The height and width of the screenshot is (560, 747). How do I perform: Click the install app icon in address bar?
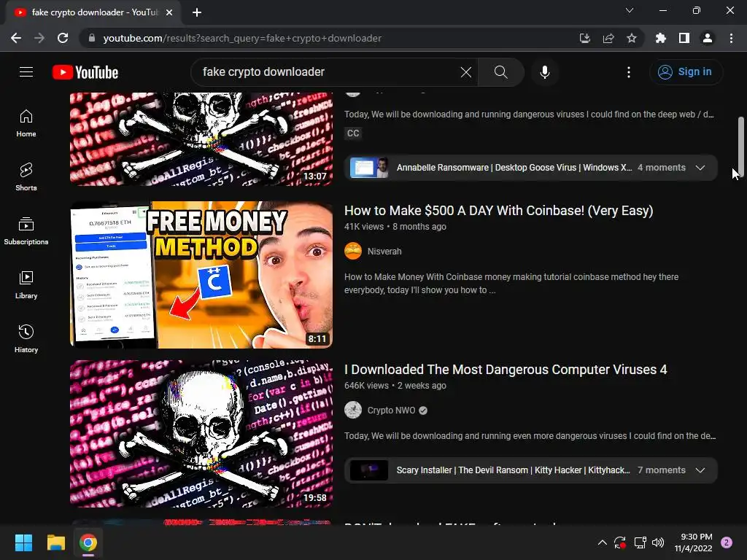tap(584, 38)
